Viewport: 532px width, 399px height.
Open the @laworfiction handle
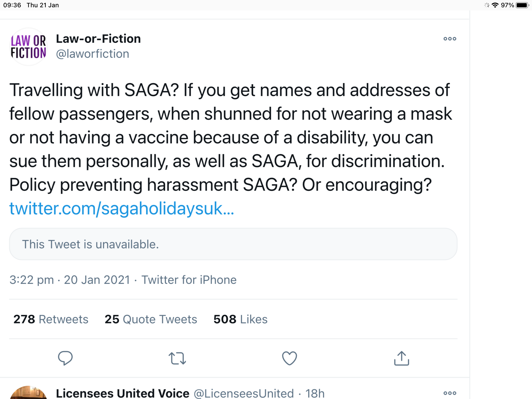92,54
